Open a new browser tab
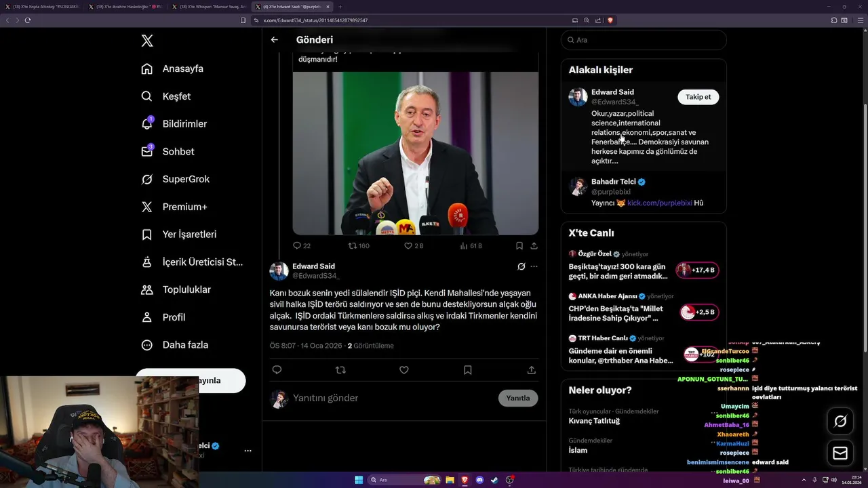 pos(340,7)
